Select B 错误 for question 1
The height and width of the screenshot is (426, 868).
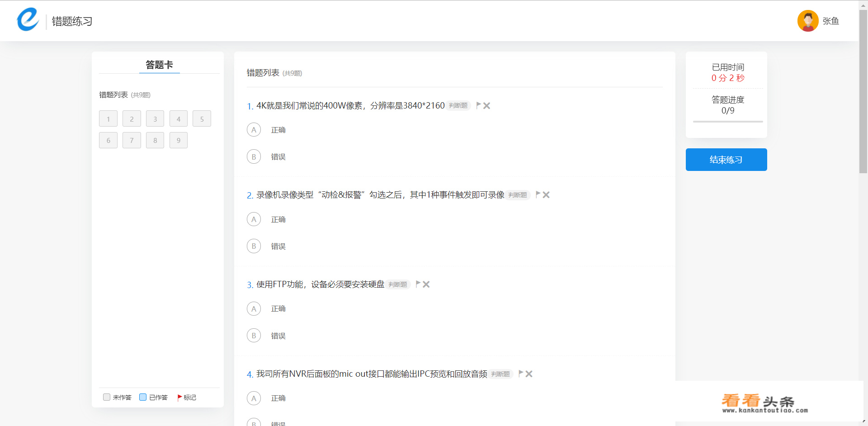click(x=254, y=156)
